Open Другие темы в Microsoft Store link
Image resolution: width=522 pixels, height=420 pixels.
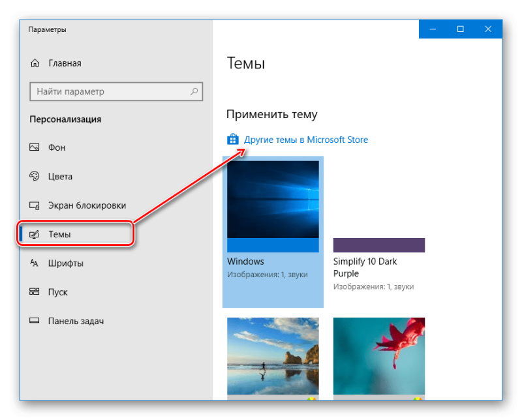[x=306, y=140]
